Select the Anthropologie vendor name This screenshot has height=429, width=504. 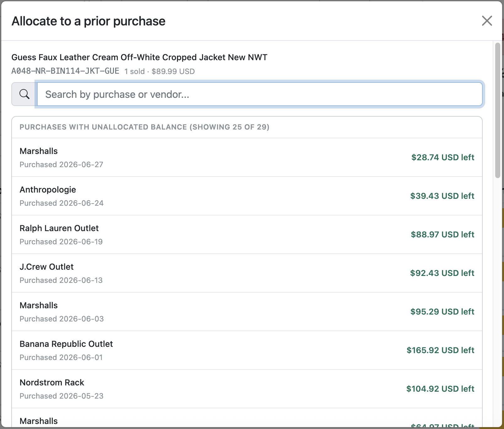pos(48,190)
